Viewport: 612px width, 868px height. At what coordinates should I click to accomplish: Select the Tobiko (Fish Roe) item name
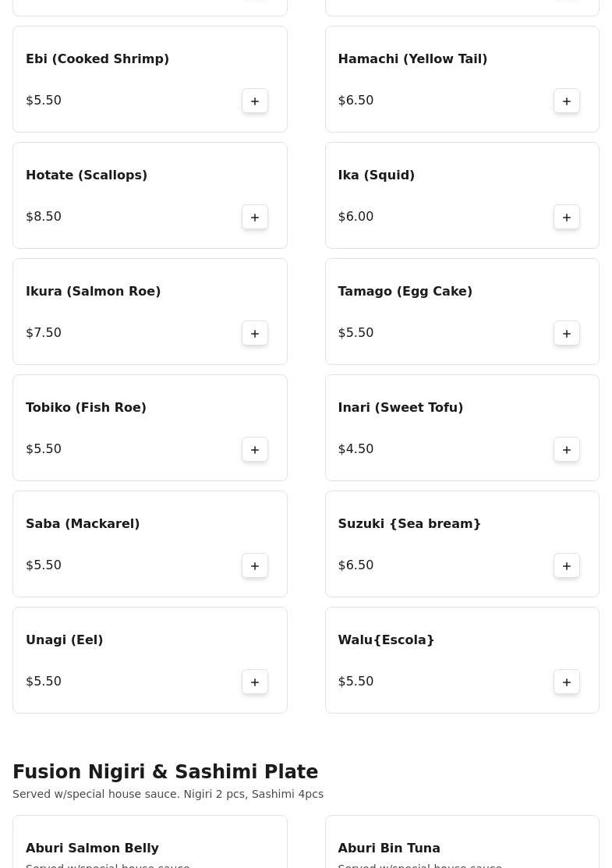86,407
